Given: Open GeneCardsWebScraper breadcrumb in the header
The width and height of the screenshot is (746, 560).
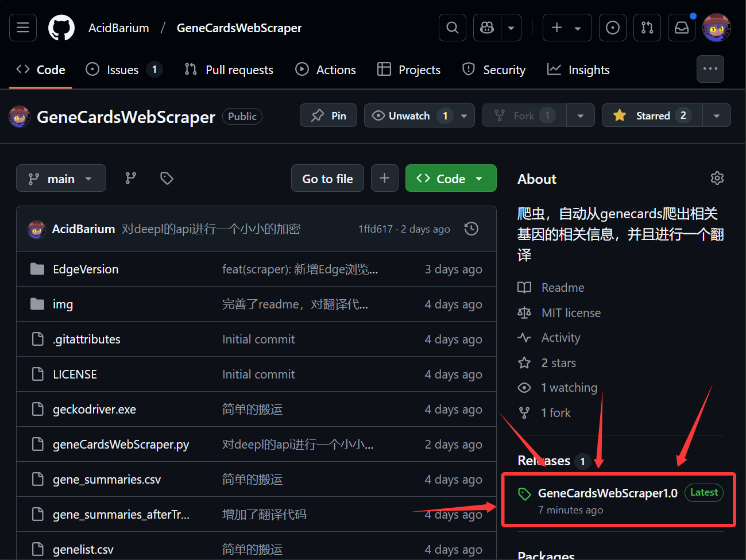Looking at the screenshot, I should (x=239, y=28).
